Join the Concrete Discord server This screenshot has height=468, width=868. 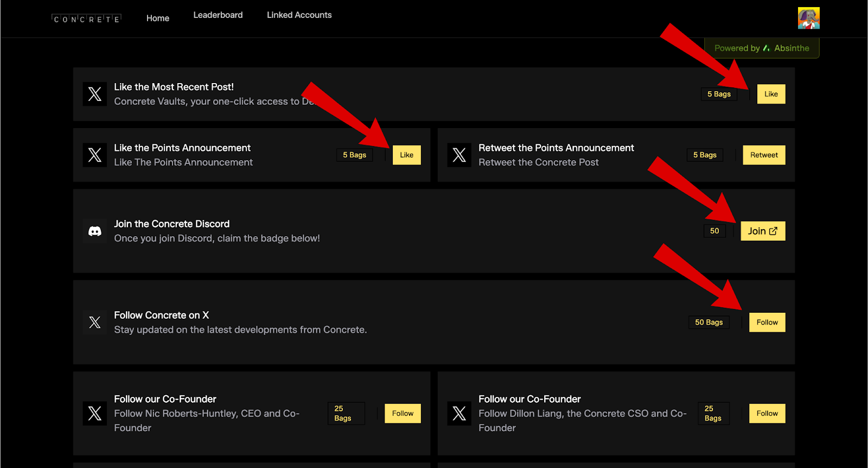click(763, 231)
